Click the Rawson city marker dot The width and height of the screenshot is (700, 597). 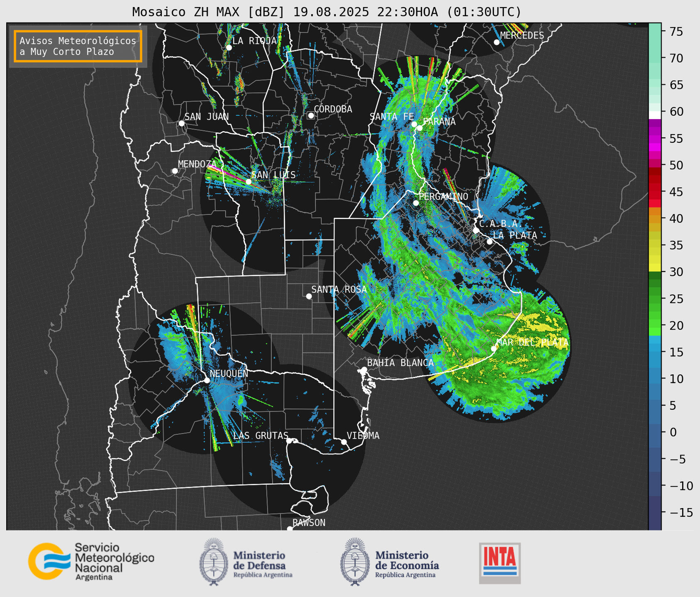click(x=290, y=529)
